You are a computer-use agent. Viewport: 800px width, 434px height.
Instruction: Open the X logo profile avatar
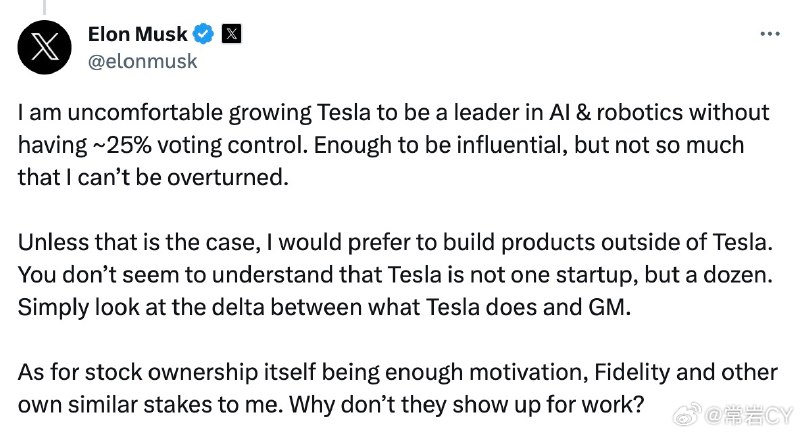tap(44, 47)
